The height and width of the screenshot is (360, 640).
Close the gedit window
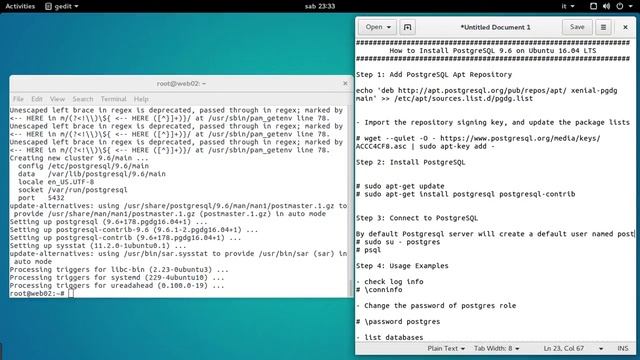click(625, 27)
